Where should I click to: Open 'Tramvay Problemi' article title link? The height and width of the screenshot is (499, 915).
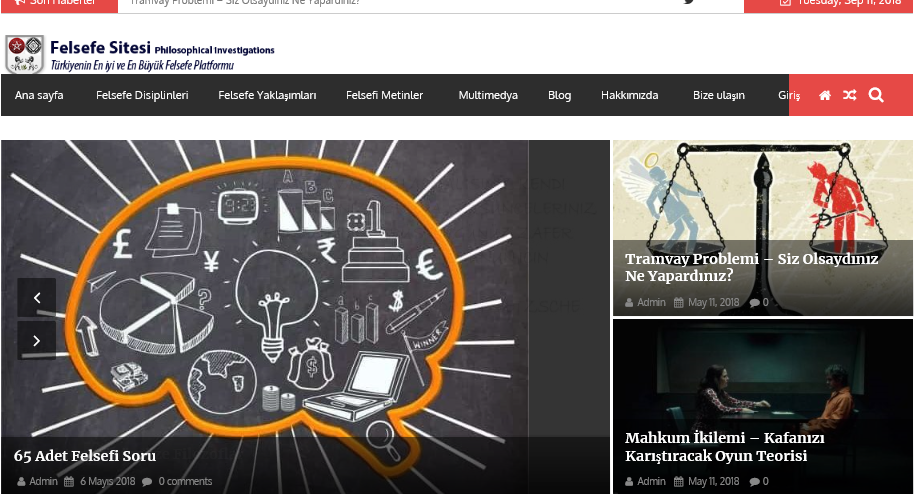751,267
